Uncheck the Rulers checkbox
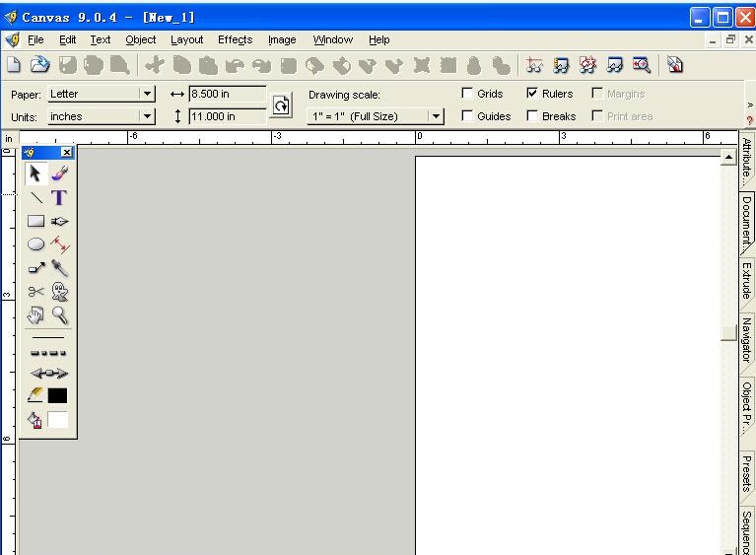 click(532, 94)
